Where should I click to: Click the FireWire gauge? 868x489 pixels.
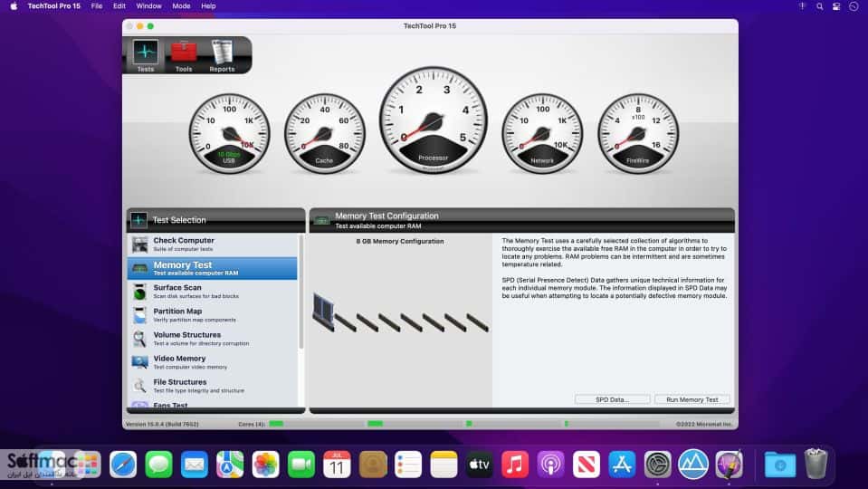tap(638, 133)
